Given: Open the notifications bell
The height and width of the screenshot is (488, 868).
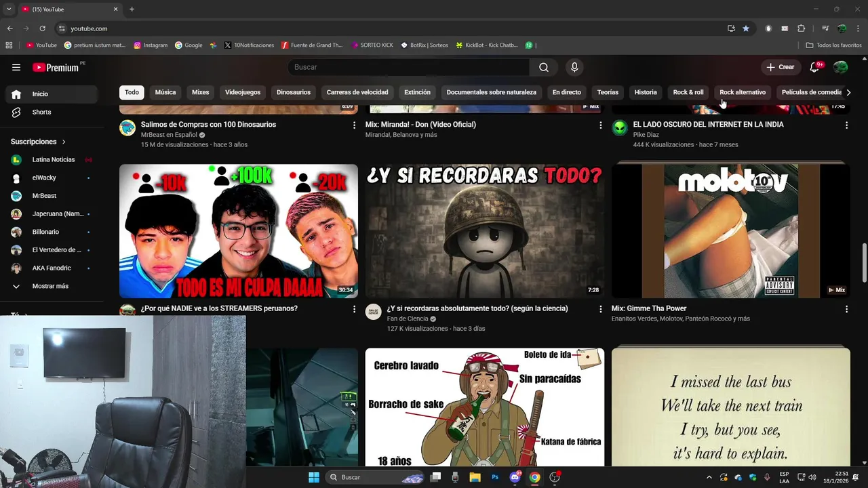Looking at the screenshot, I should pyautogui.click(x=815, y=67).
